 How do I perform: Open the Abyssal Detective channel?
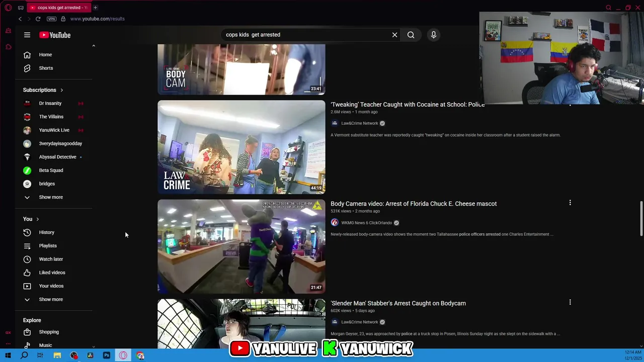coord(58,157)
